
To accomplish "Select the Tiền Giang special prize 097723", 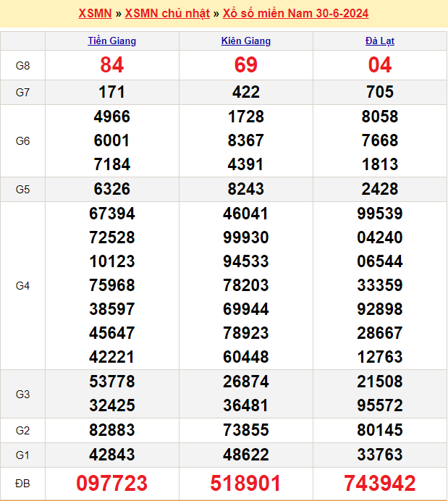I will click(112, 483).
